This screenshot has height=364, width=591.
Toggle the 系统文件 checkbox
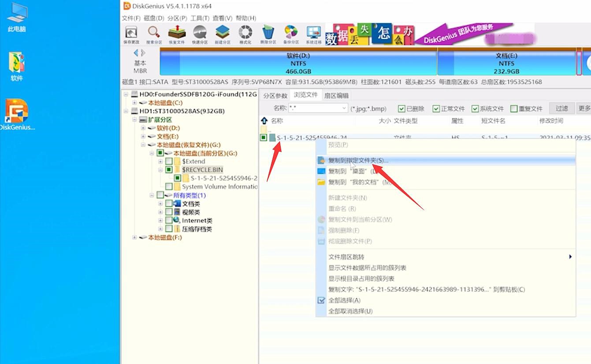(475, 109)
